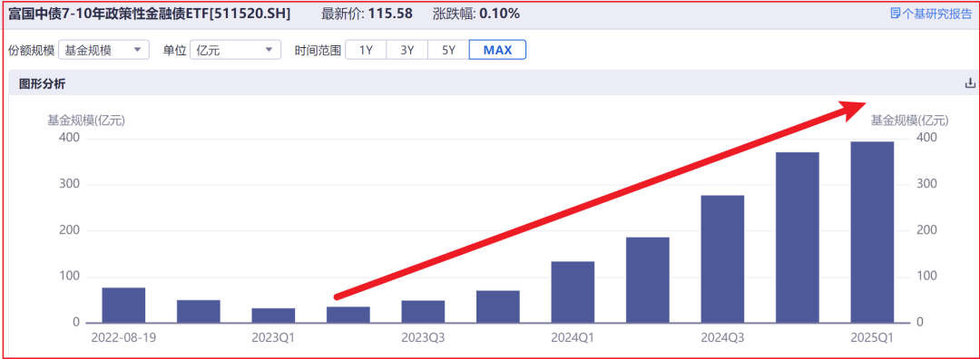Click the download chart icon
This screenshot has width=980, height=359.
tap(970, 83)
